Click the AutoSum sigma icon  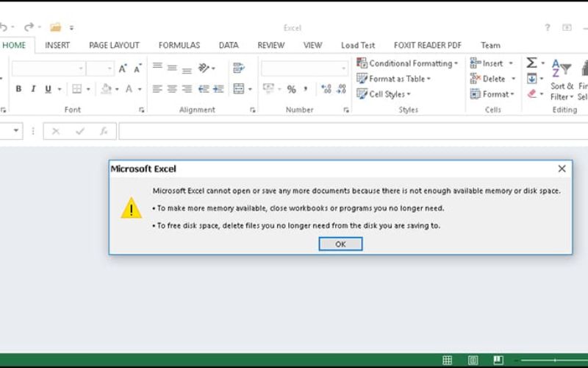(531, 63)
